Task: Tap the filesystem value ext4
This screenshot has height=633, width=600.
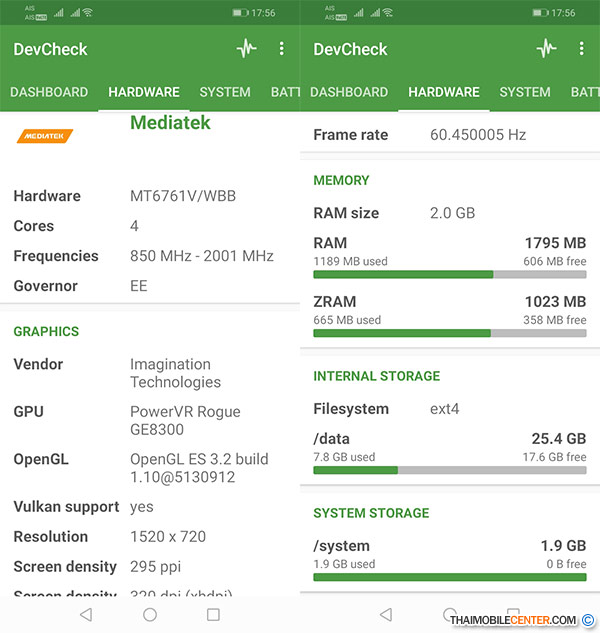Action: 445,409
